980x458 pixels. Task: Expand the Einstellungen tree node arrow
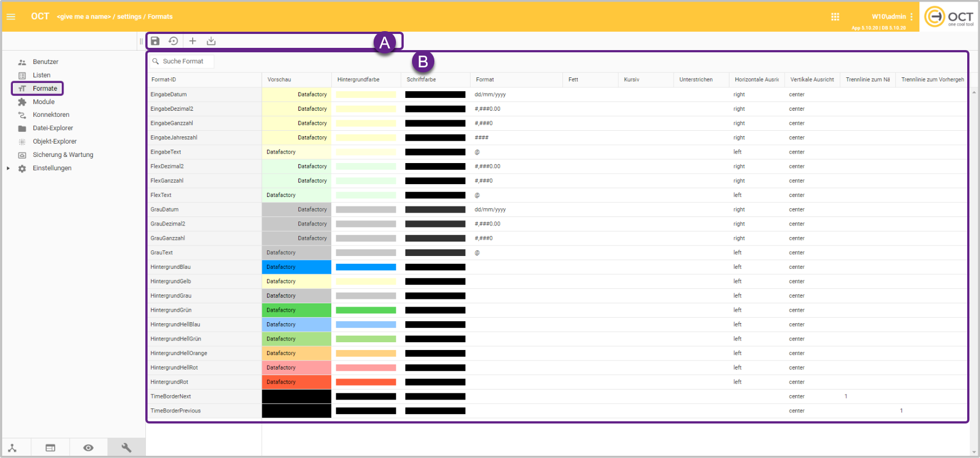click(x=8, y=168)
